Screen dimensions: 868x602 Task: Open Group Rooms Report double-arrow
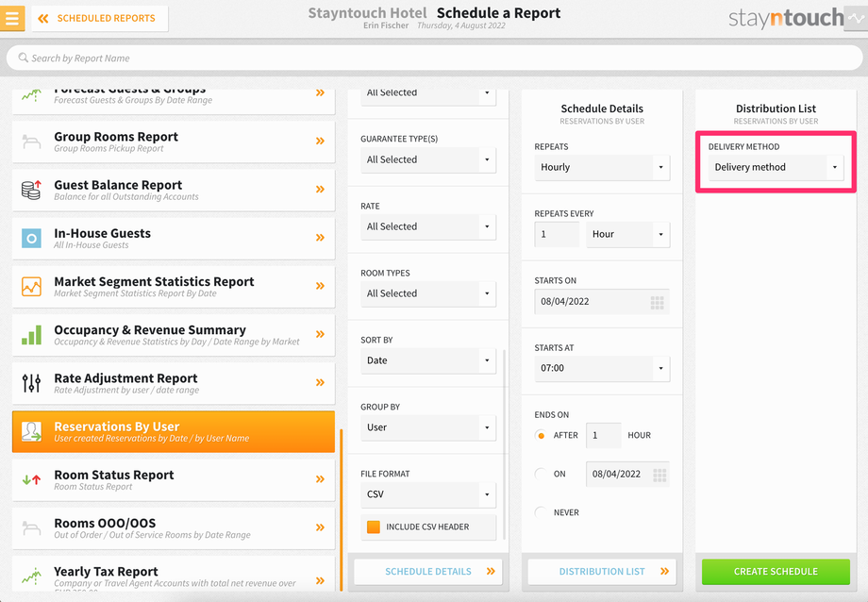click(x=320, y=142)
